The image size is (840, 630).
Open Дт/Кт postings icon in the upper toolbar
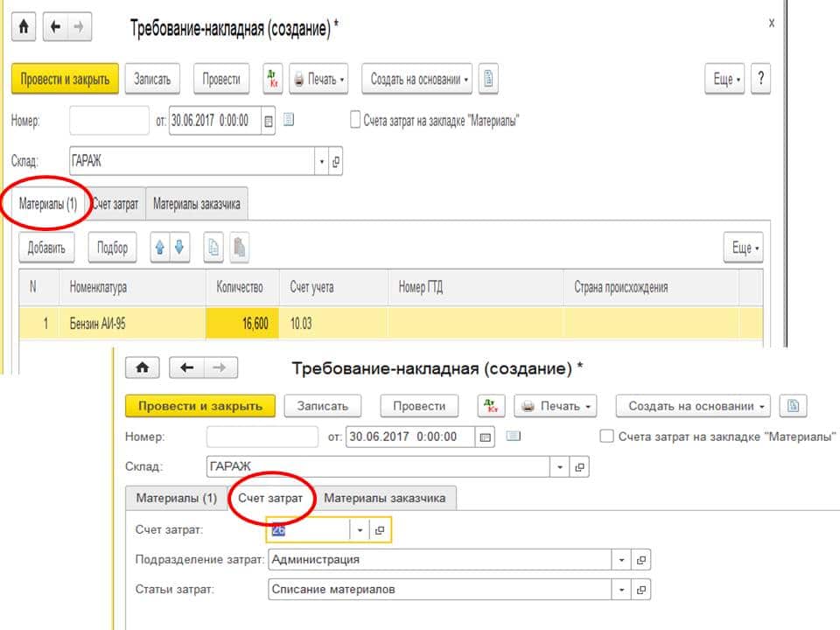(x=274, y=79)
